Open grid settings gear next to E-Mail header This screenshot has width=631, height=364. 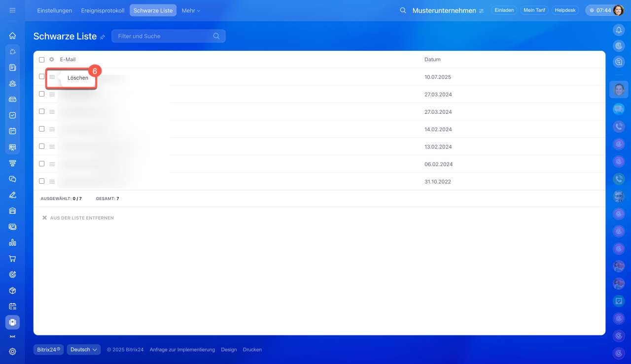coord(51,60)
